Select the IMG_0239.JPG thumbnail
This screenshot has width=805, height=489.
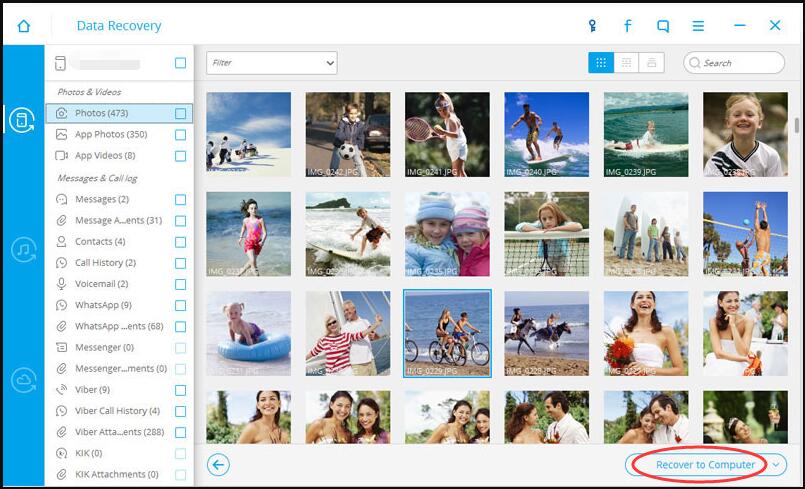(x=646, y=135)
